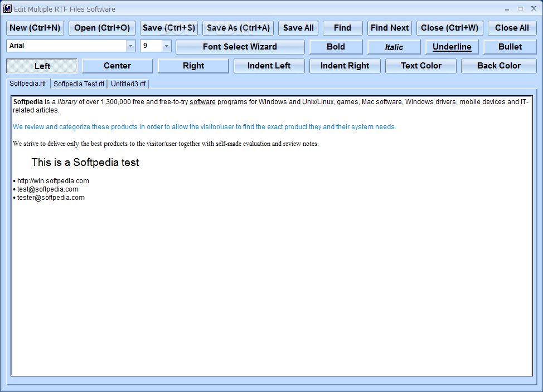543x392 pixels.
Task: Click the application icon in the title bar
Action: click(x=7, y=9)
